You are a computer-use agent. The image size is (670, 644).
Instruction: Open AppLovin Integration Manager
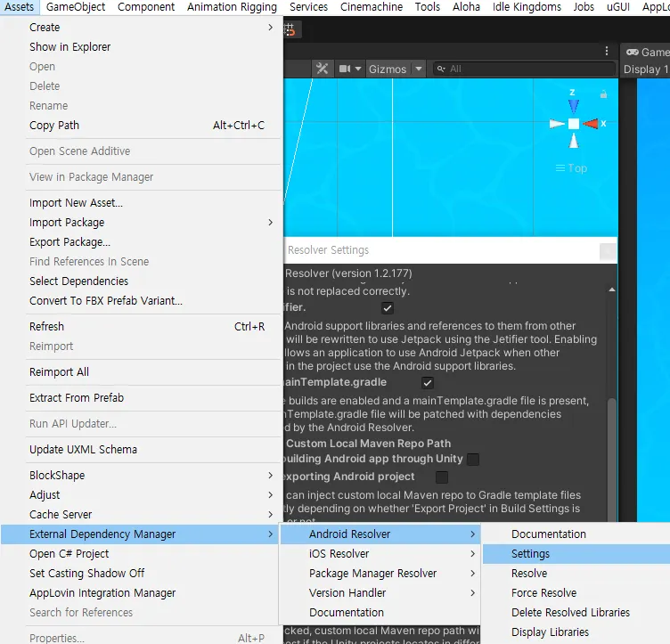click(x=141, y=593)
